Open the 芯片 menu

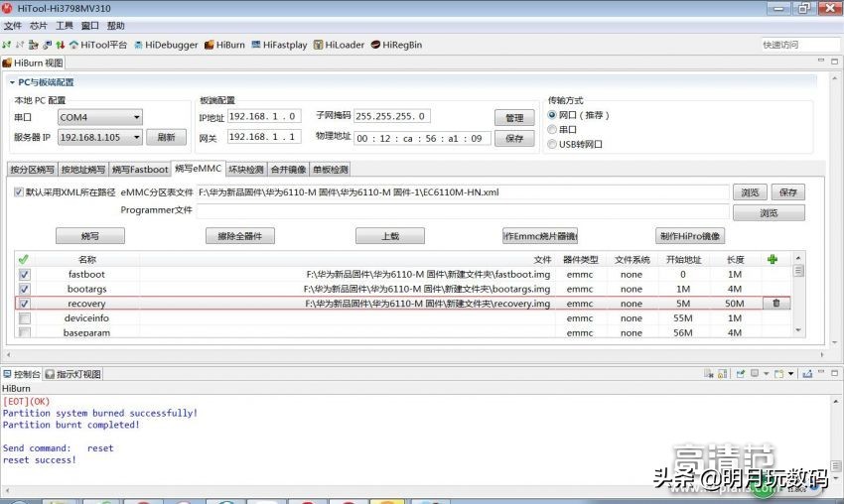point(38,25)
